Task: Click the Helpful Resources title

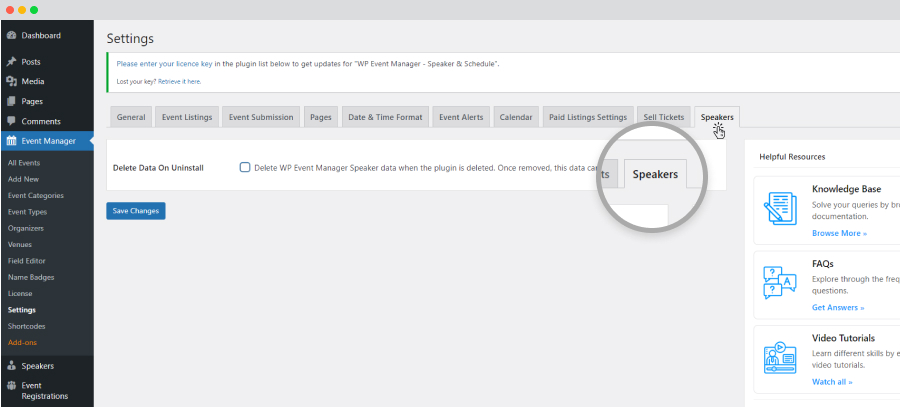Action: click(x=792, y=157)
